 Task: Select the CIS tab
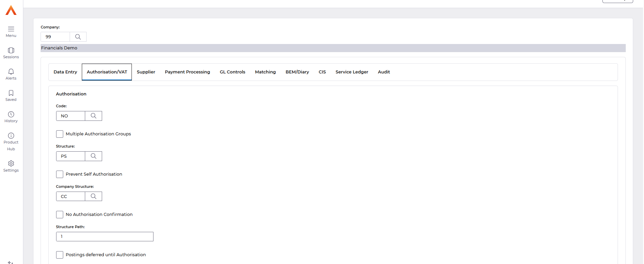(x=322, y=72)
